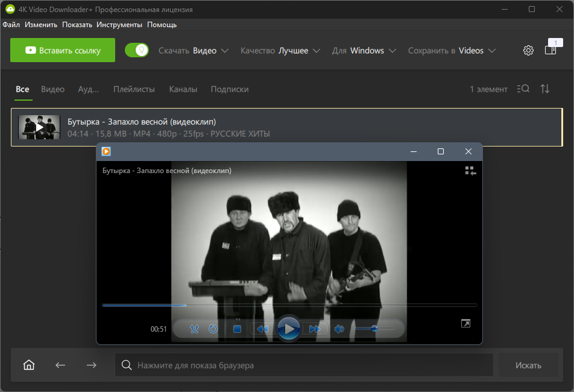Close the media player window
Image resolution: width=574 pixels, height=392 pixels.
(x=468, y=151)
